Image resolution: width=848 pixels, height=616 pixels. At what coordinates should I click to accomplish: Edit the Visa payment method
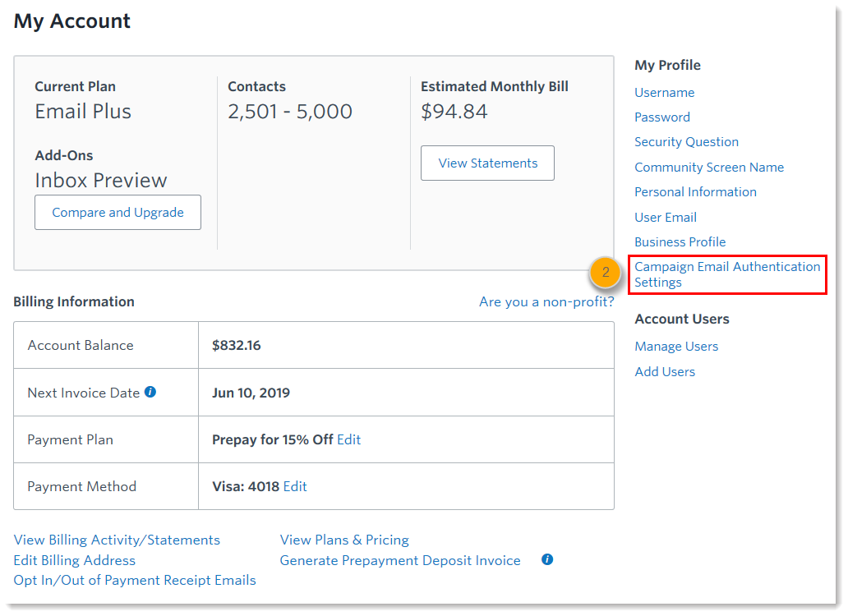click(x=294, y=486)
